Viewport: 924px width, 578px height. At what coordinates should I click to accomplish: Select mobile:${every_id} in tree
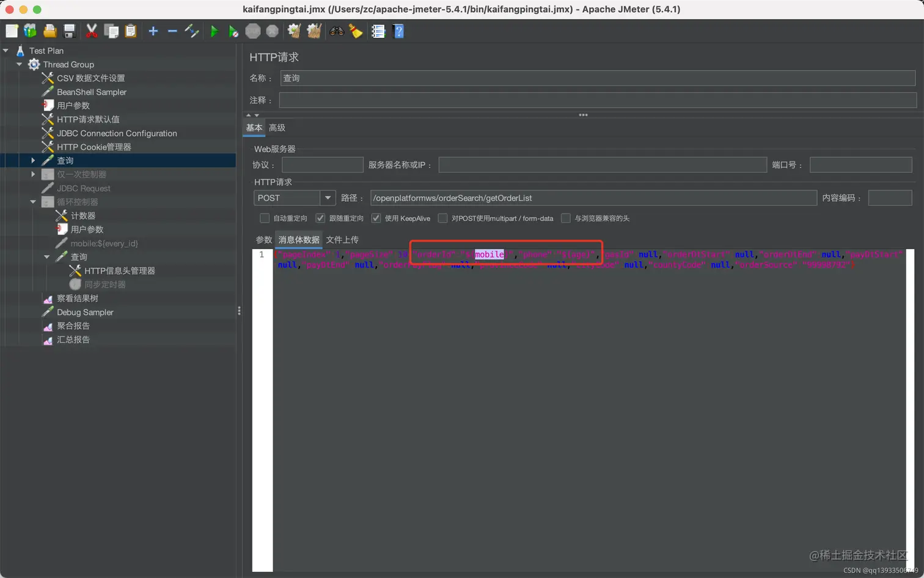104,243
